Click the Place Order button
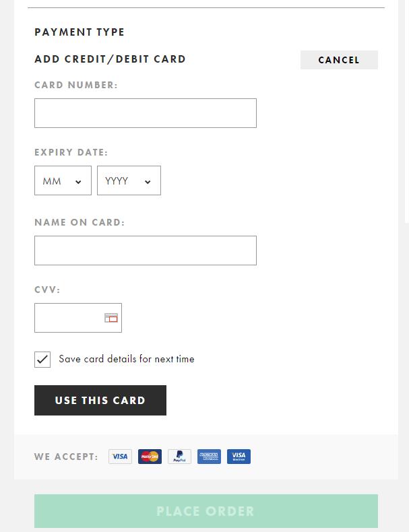This screenshot has height=532, width=409. pos(206,511)
